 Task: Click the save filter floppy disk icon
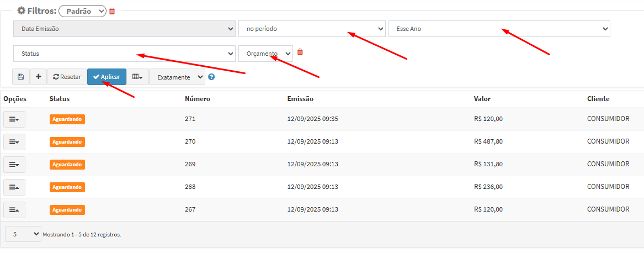click(21, 77)
